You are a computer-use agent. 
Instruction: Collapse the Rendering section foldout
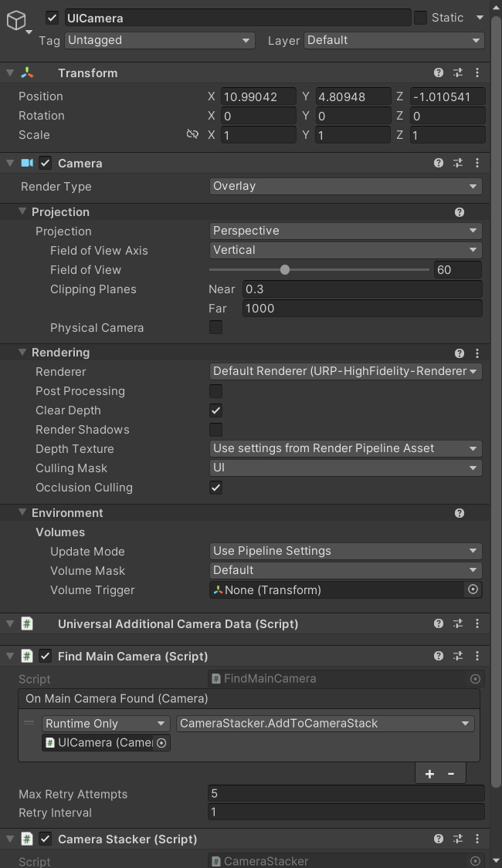(22, 352)
